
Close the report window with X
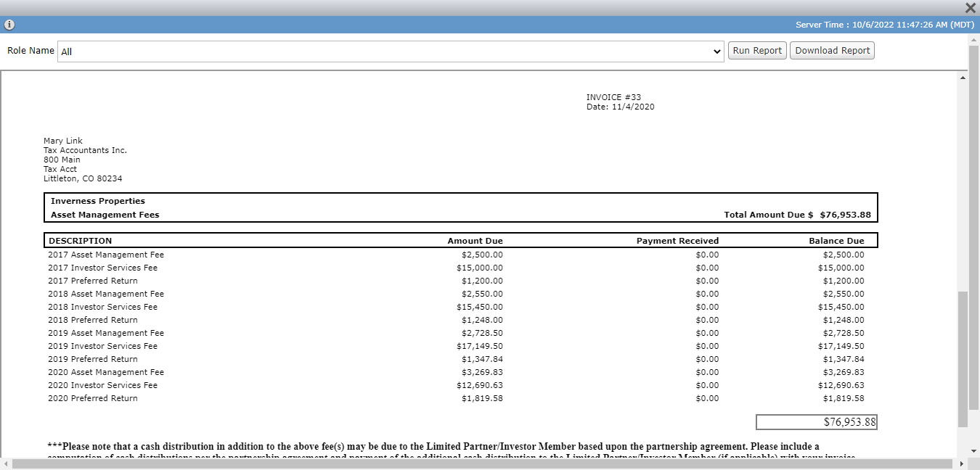point(971,8)
